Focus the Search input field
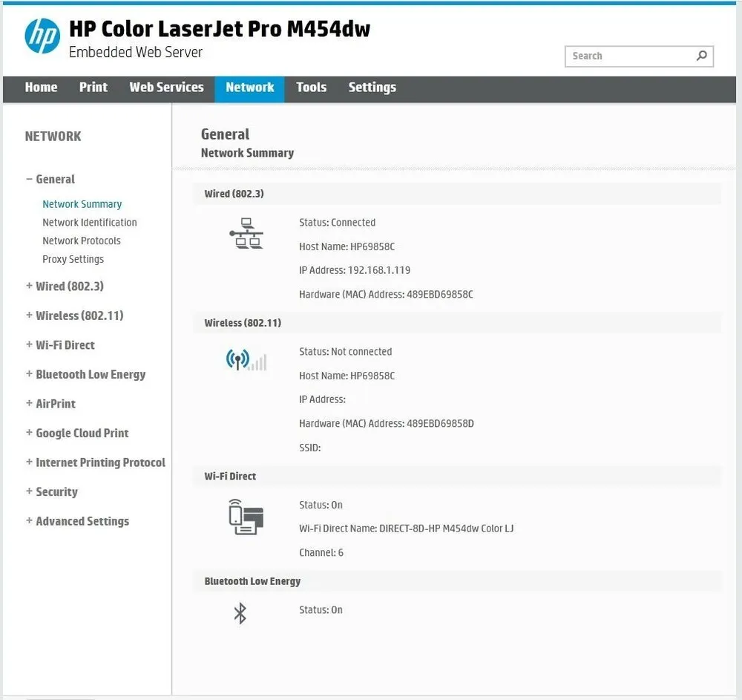Viewport: 742px width, 700px height. coord(639,56)
